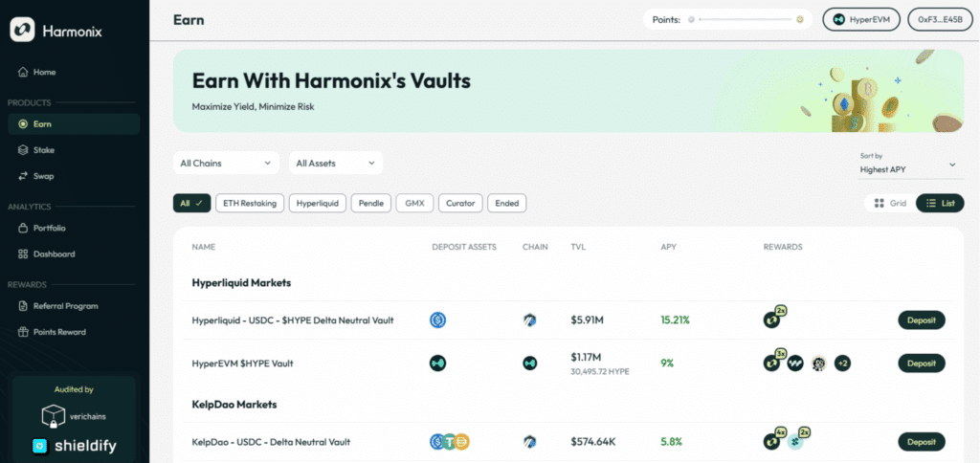Click the 15.21% APY value
980x463 pixels.
(675, 320)
